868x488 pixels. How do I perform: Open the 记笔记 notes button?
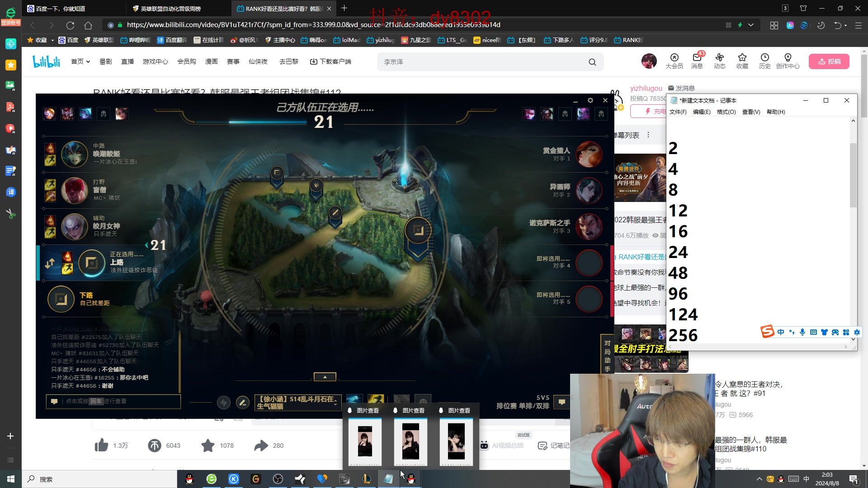tap(554, 446)
